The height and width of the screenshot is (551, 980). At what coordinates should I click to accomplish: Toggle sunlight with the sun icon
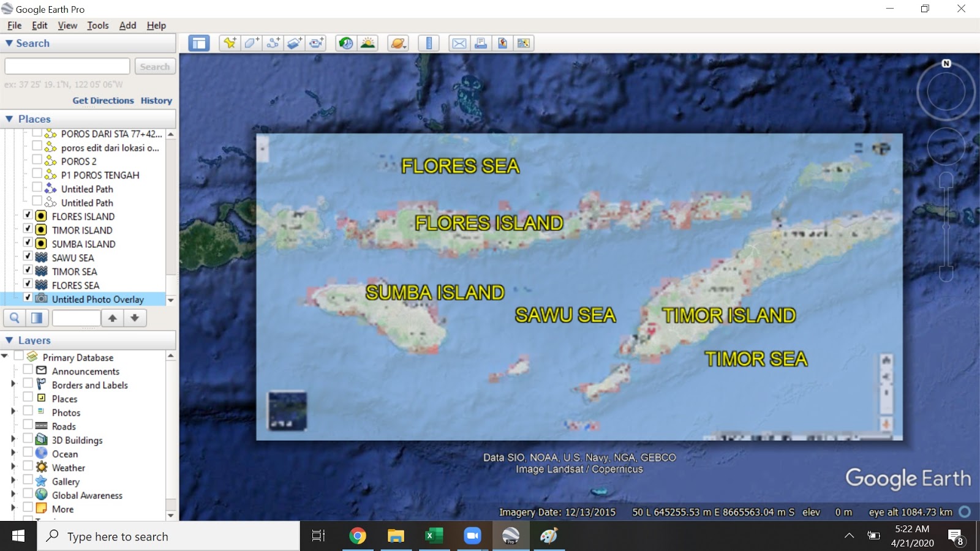(x=367, y=43)
